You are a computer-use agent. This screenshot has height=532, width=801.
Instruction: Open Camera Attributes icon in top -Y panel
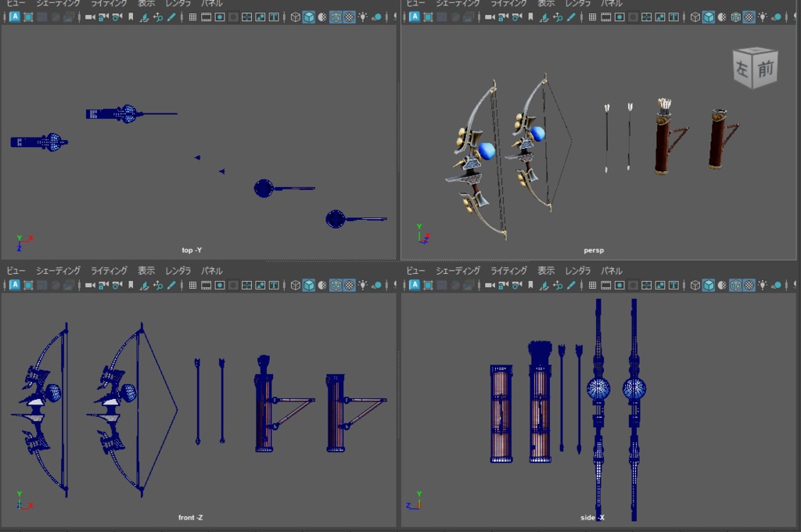tap(117, 17)
